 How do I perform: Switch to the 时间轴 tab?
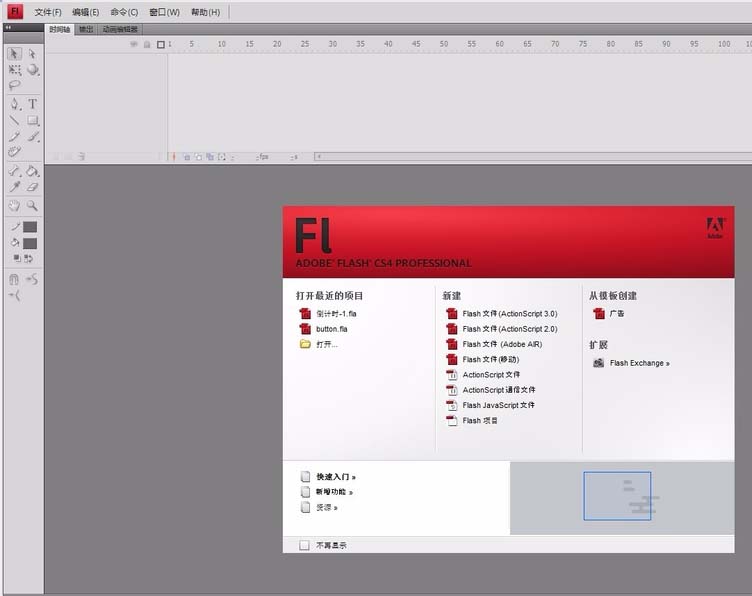(59, 29)
